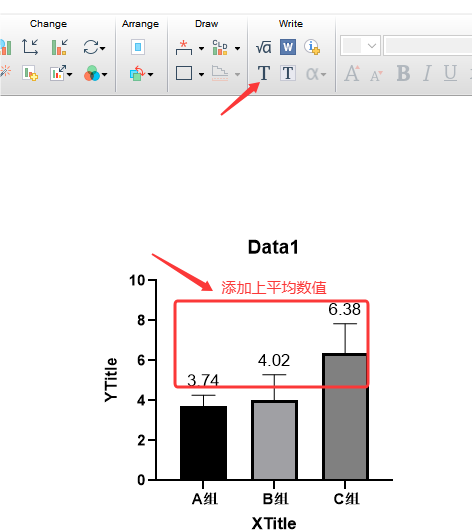Screen dimensions: 472x532
Task: Click the CLD letters bar icon
Action: (220, 47)
